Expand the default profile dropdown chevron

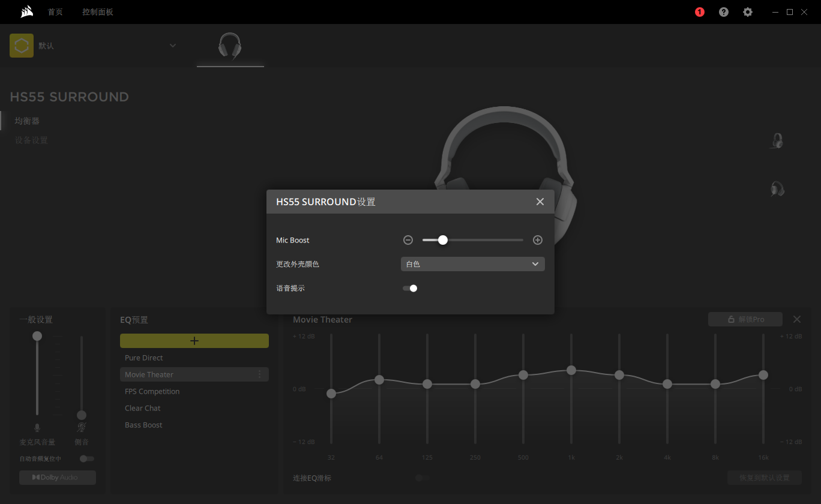173,46
